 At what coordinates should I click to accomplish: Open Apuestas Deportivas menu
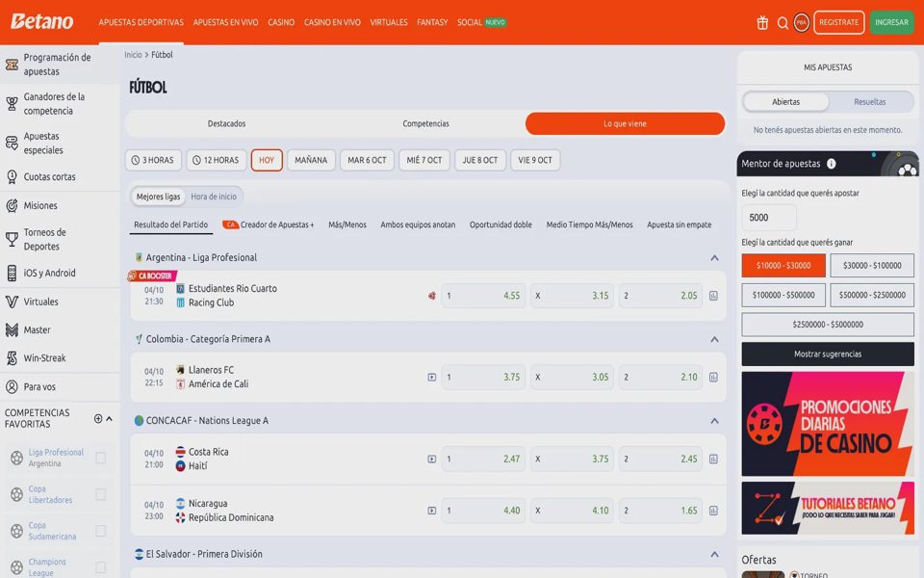click(x=141, y=22)
